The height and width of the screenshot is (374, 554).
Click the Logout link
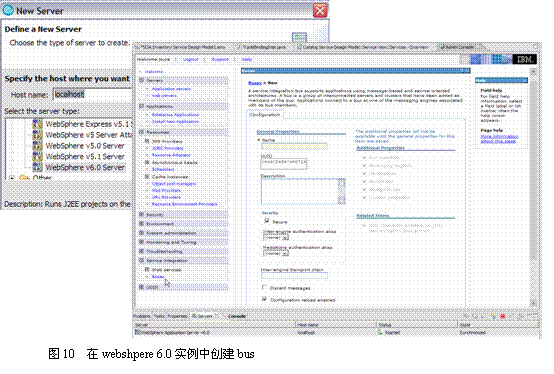click(190, 59)
